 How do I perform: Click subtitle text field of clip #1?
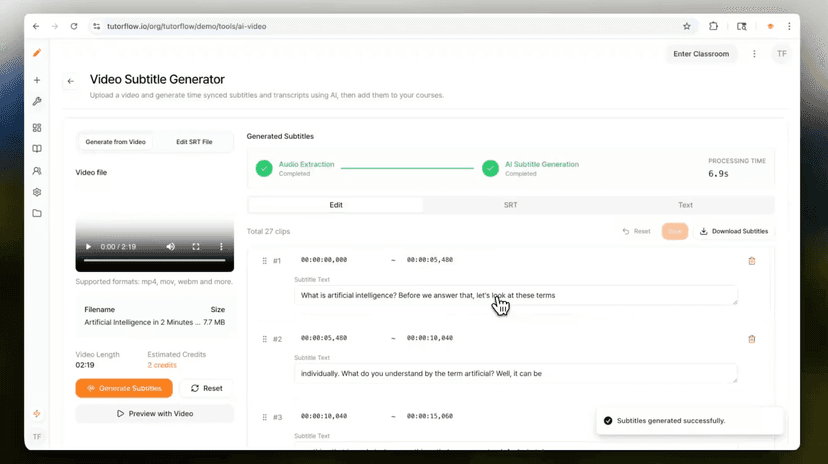pos(515,296)
